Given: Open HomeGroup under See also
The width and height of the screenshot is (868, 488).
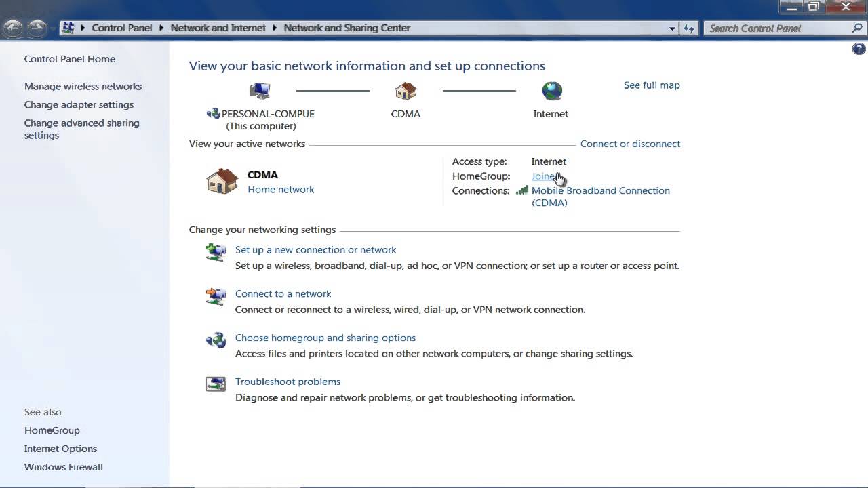Looking at the screenshot, I should point(52,430).
